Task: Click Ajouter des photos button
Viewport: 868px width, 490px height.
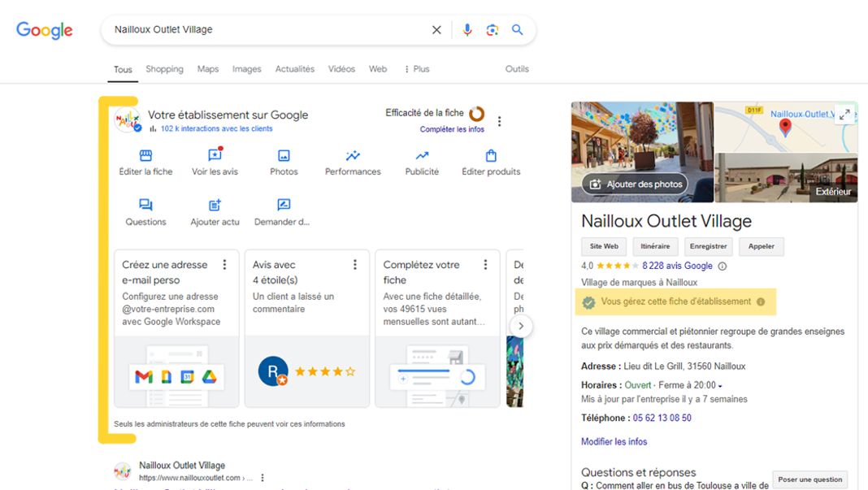Action: (x=636, y=184)
